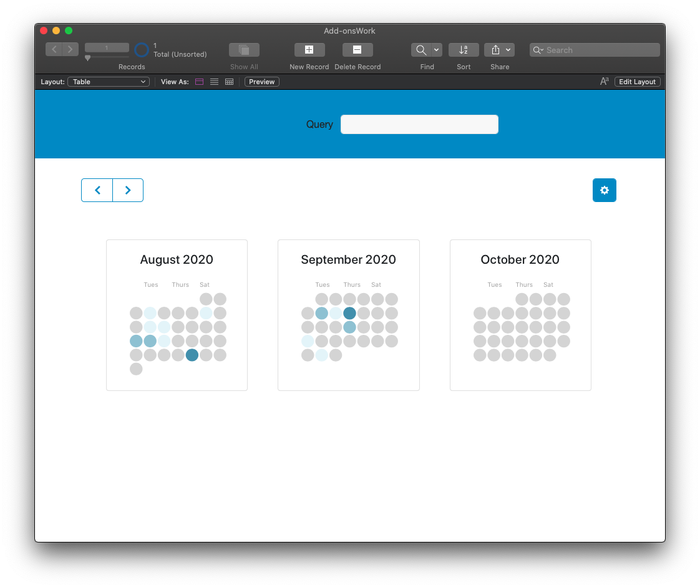
Task: Open the Search magnifier options icon
Action: (538, 50)
